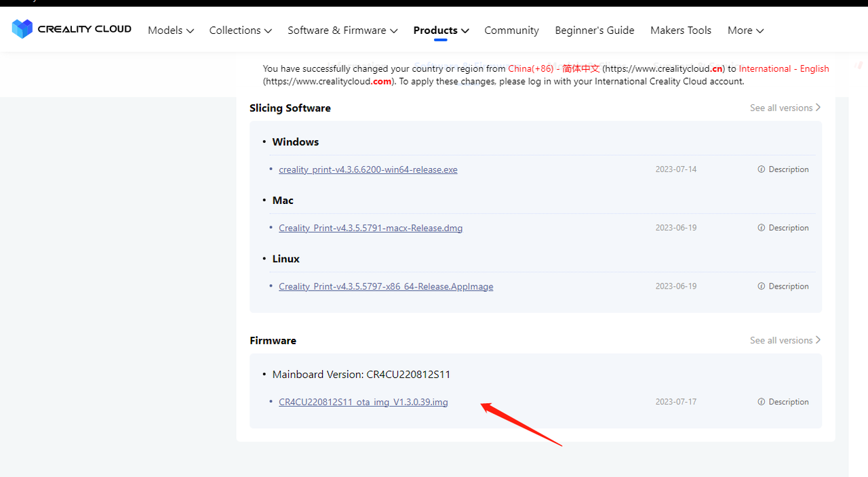
Task: Open Description for firmware img file
Action: pos(783,402)
